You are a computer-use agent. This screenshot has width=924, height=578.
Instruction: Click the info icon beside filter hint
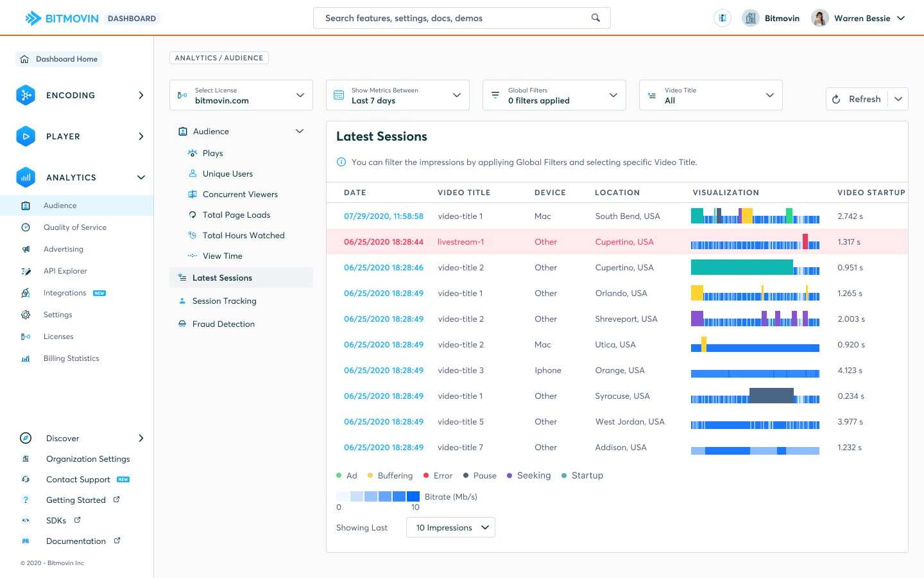341,162
